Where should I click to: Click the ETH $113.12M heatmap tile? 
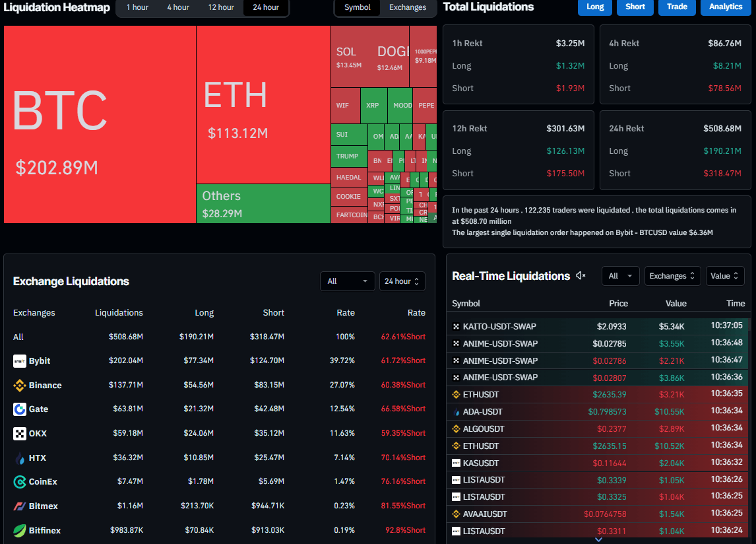click(x=263, y=105)
